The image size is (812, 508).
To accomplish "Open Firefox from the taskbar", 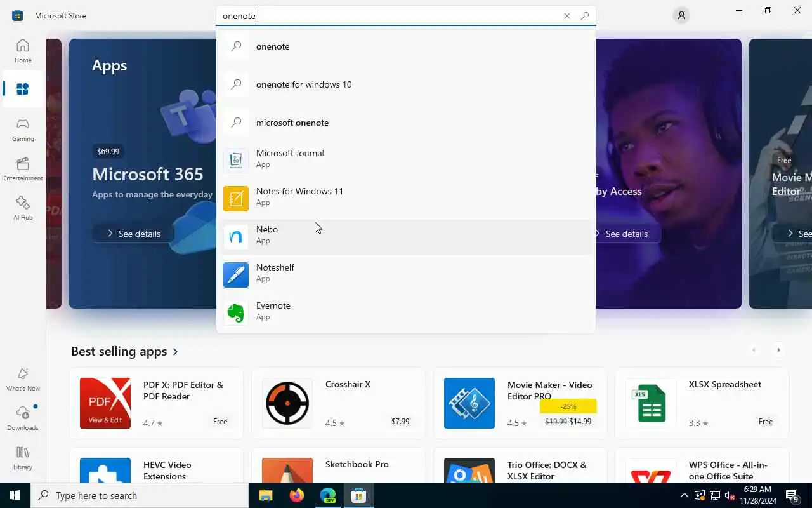I will click(x=296, y=495).
